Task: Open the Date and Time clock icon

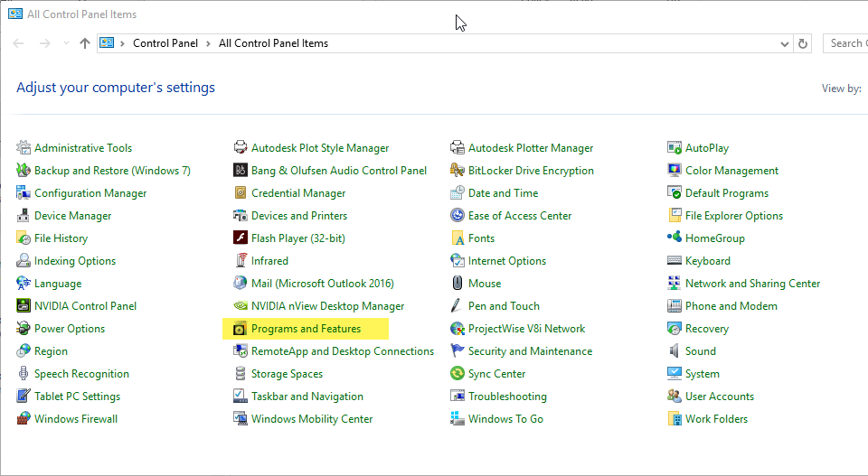Action: (x=458, y=193)
